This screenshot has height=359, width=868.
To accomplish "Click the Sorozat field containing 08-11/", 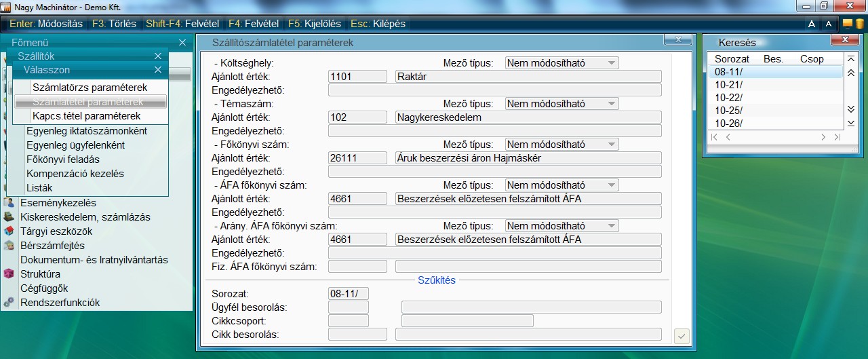I will tap(348, 294).
